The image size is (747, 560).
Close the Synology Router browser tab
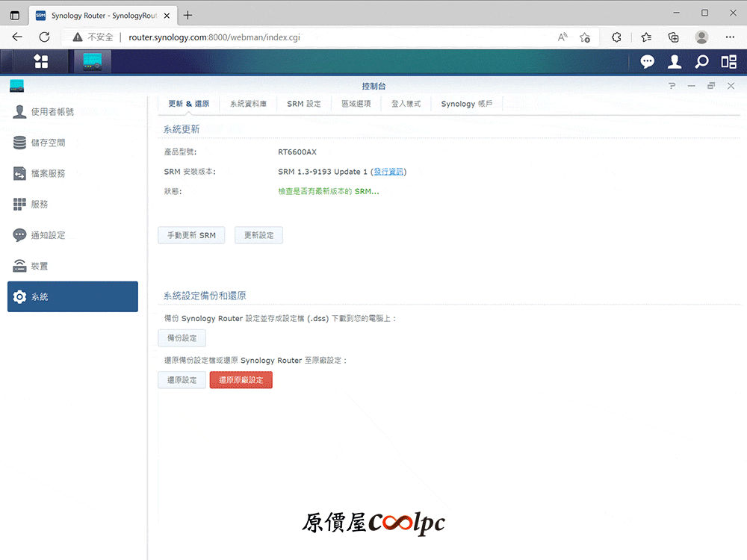[167, 16]
